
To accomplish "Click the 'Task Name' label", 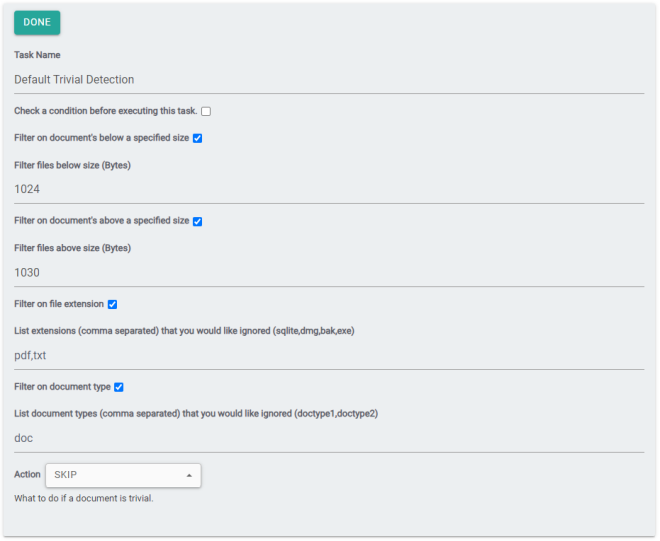I will [38, 55].
